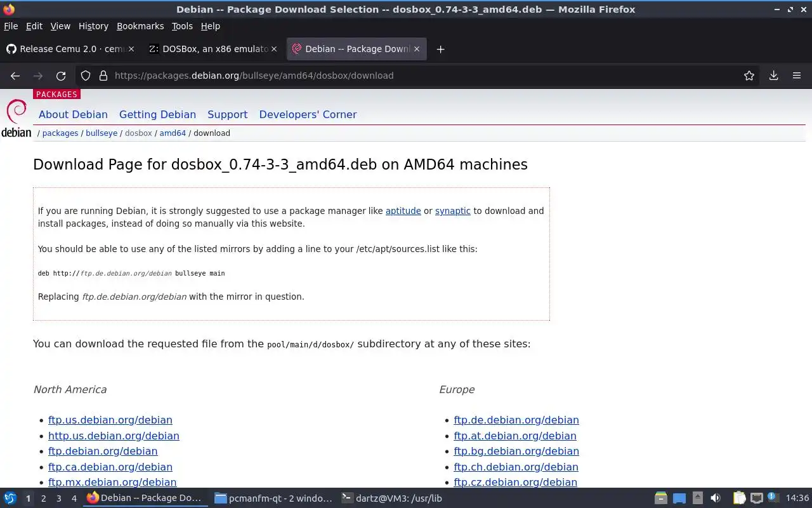This screenshot has height=508, width=812.
Task: Open the Bookmarks menu
Action: pos(140,26)
